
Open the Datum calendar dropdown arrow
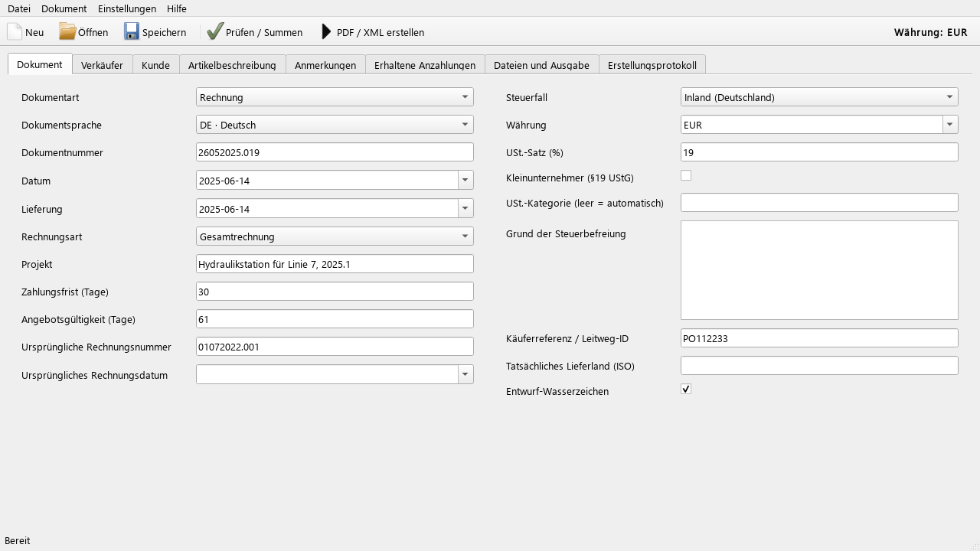click(465, 181)
